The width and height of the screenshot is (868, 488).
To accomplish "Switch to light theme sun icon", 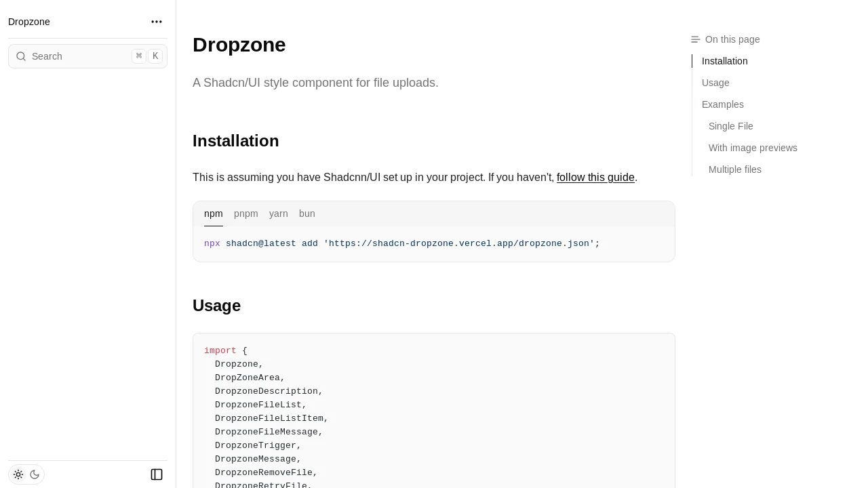I will (x=18, y=474).
